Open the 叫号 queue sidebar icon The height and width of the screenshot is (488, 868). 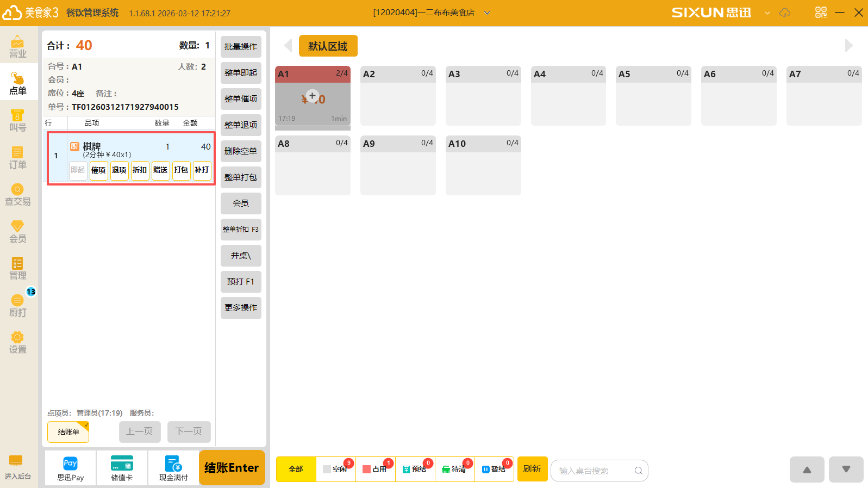coord(17,120)
